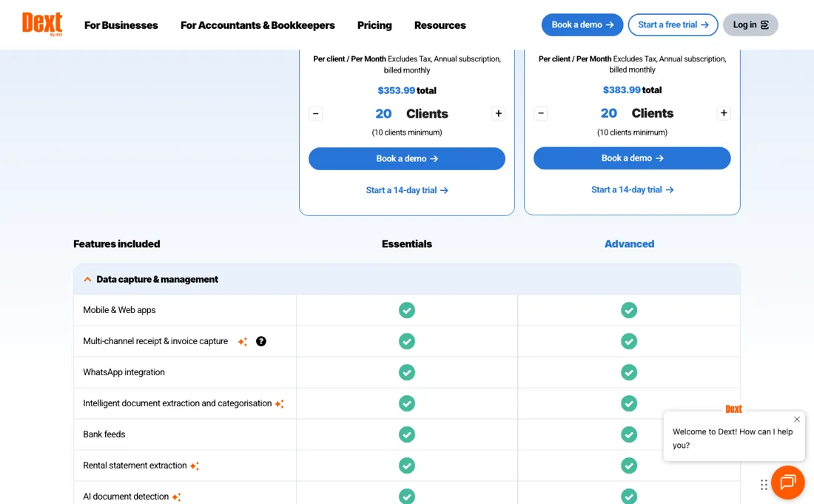This screenshot has height=504, width=814.
Task: Click Welcome to Dext chat message
Action: click(733, 439)
